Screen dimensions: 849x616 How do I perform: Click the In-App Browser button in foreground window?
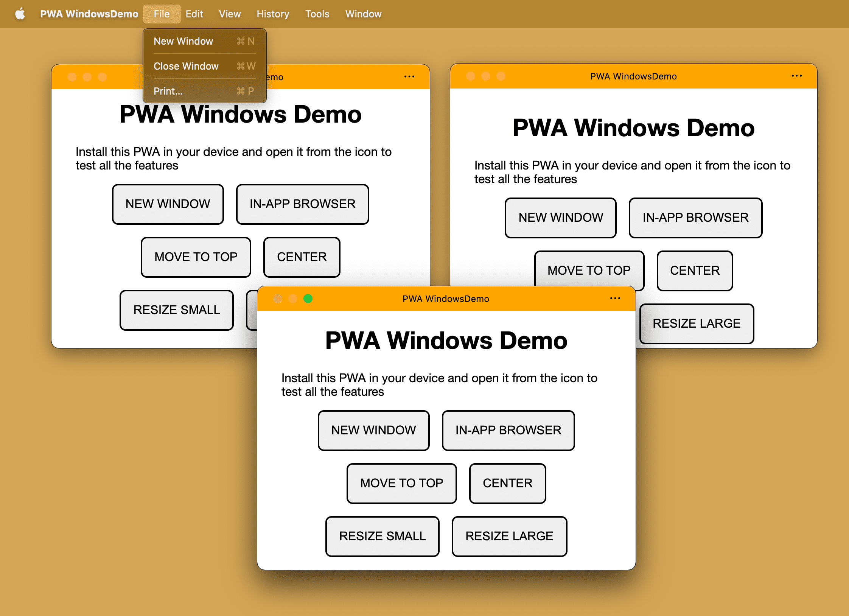pyautogui.click(x=508, y=430)
